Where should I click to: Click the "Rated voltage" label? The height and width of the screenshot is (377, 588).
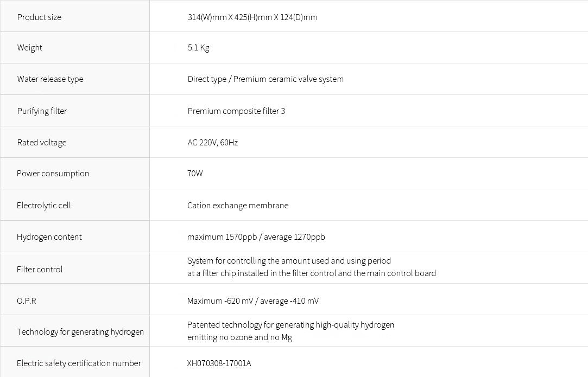[x=41, y=143]
